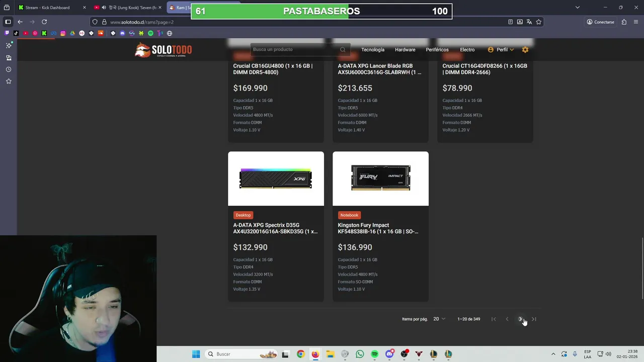Click the Kingston Fury Impact thumbnail
The image size is (644, 362).
pos(380,178)
